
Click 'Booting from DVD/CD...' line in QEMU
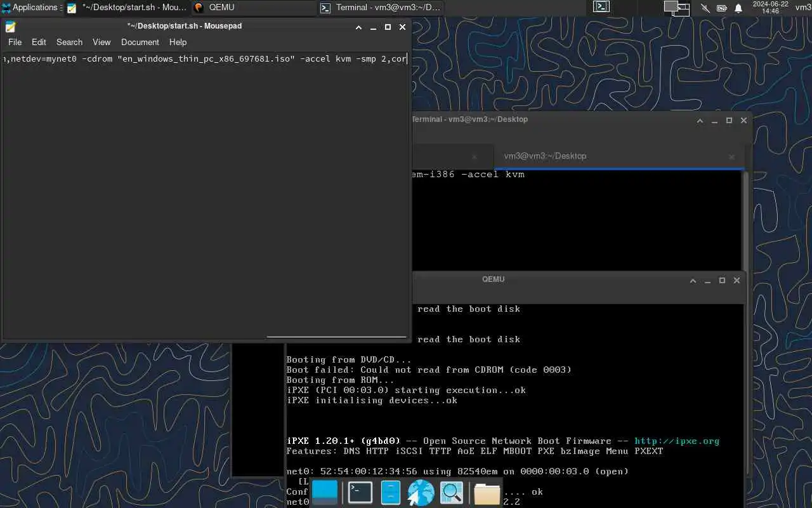click(349, 359)
